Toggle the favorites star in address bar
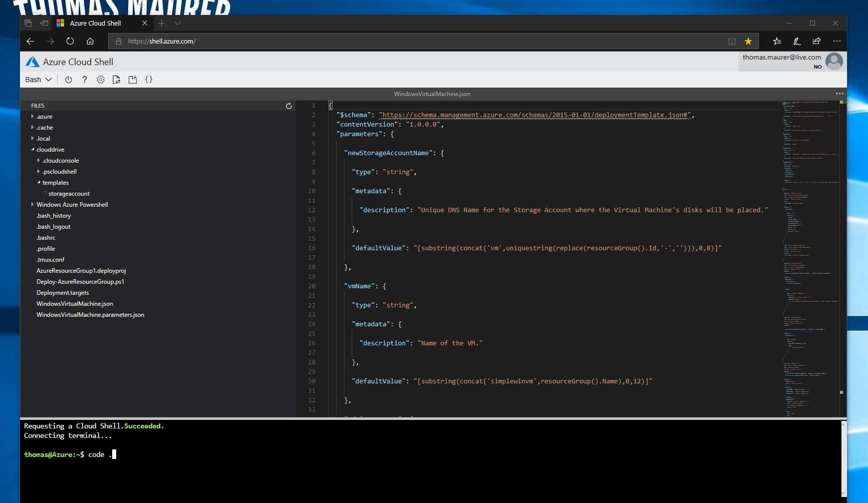Image resolution: width=868 pixels, height=503 pixels. 748,41
